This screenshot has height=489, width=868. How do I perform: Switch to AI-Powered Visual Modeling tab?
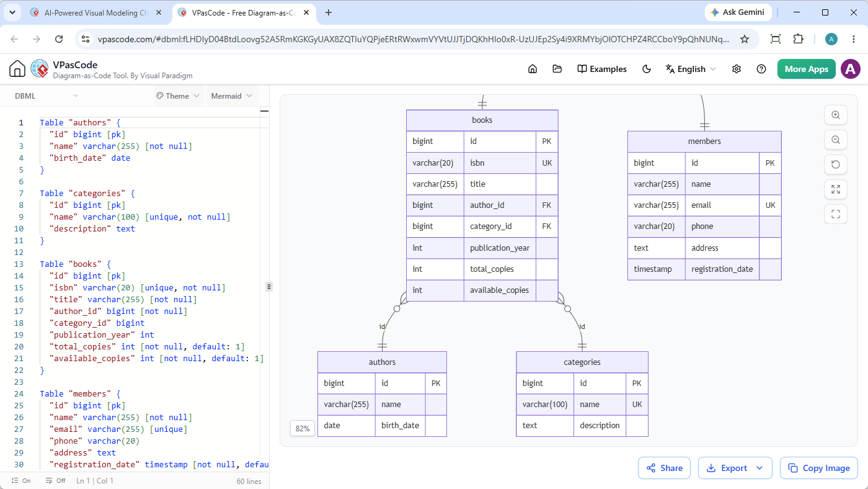coord(96,12)
